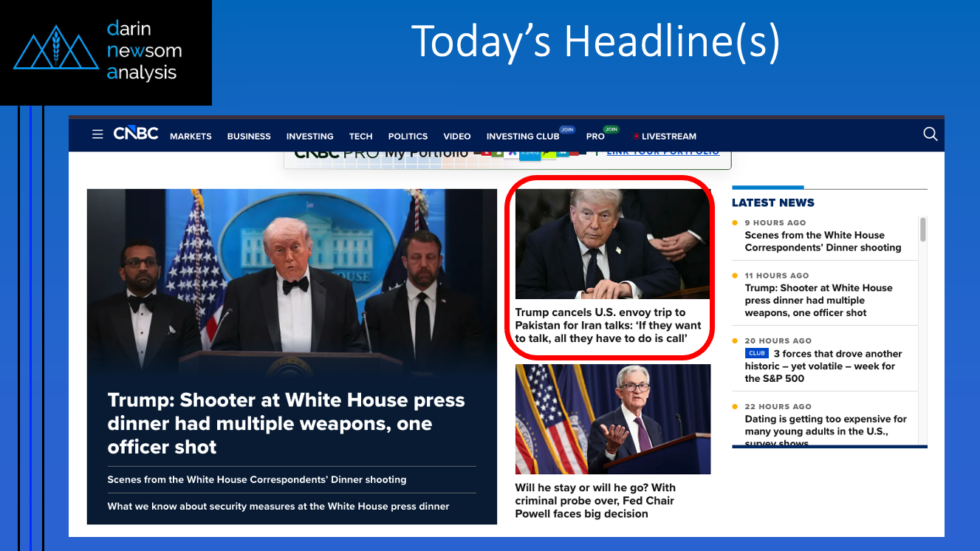Open the Trump cancels envoy trip headline

point(608,325)
